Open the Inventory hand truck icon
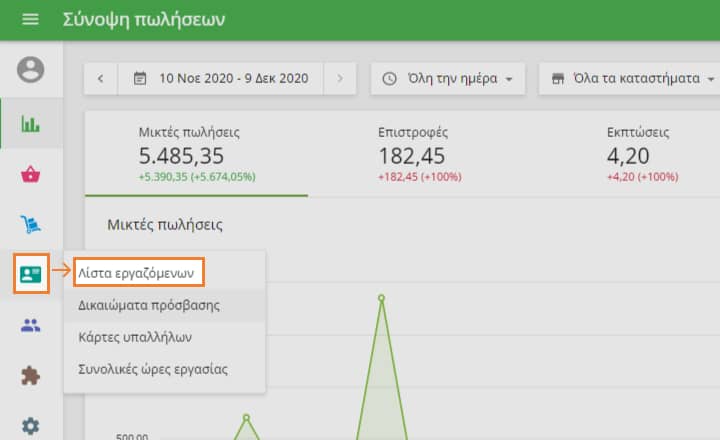The image size is (720, 440). [x=31, y=225]
